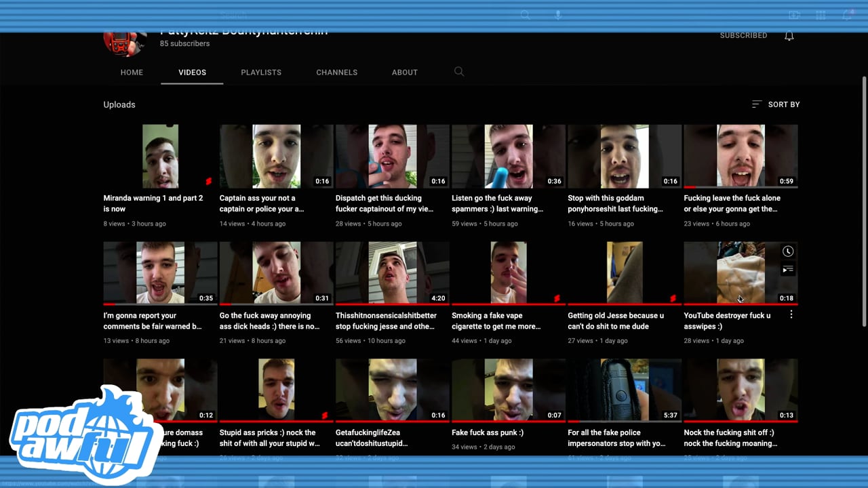868x488 pixels.
Task: Click the channel avatar picture
Action: click(125, 42)
